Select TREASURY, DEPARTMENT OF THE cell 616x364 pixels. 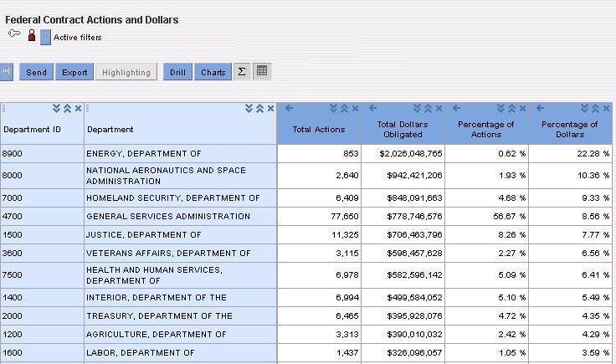click(x=180, y=316)
